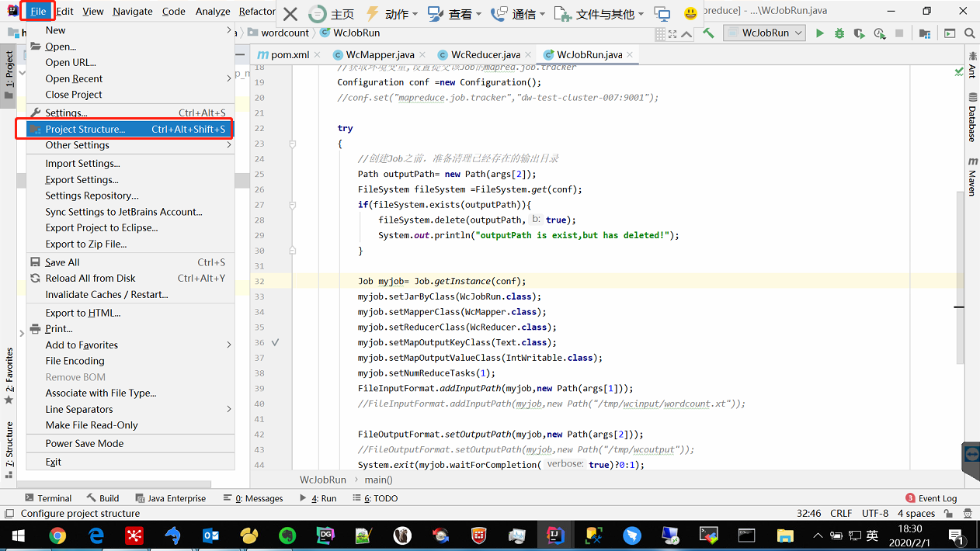Viewport: 980px width, 551px height.
Task: Click the Windows Start button
Action: click(19, 535)
